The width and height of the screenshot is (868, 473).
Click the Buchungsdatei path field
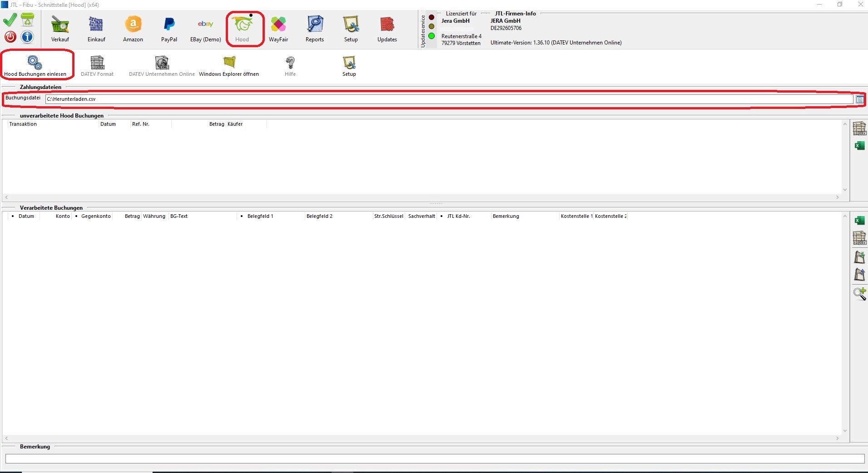pyautogui.click(x=449, y=99)
